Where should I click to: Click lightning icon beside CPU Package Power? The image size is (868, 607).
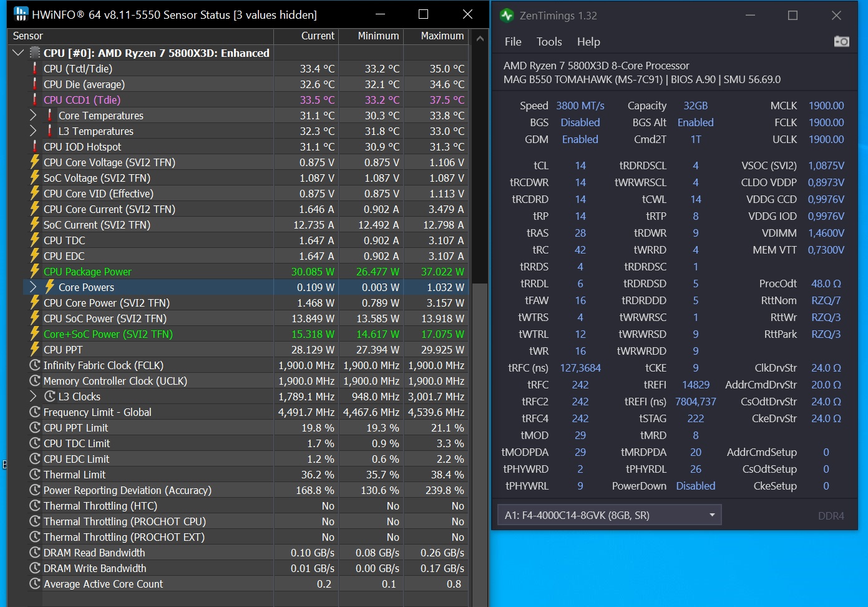click(35, 272)
